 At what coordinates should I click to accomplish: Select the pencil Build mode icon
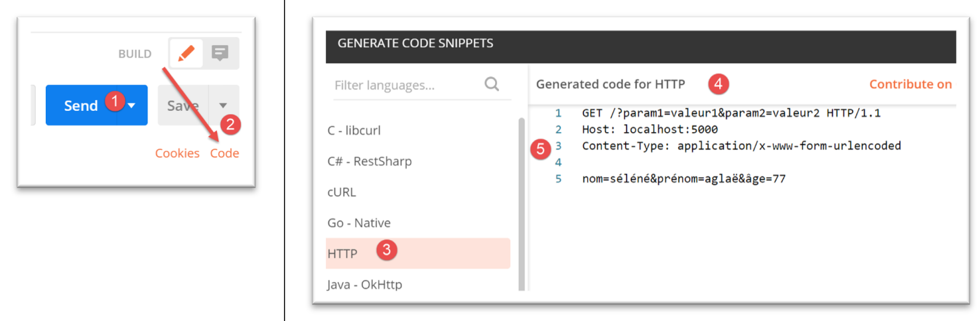coord(186,54)
